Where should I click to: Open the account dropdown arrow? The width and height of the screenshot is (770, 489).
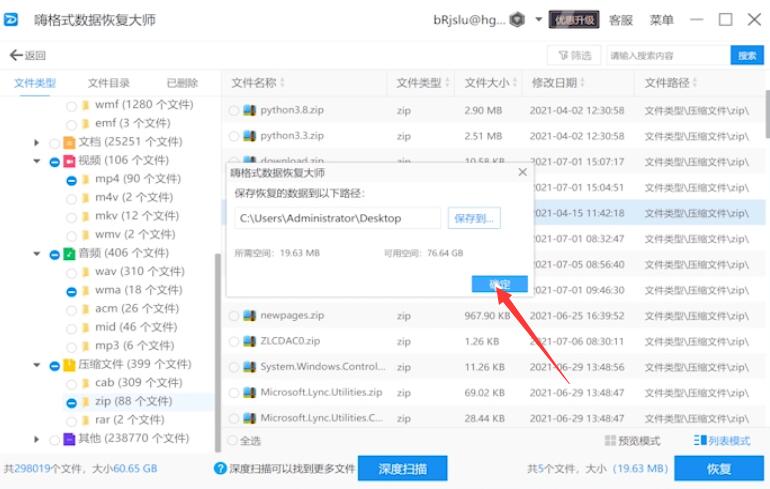(538, 20)
